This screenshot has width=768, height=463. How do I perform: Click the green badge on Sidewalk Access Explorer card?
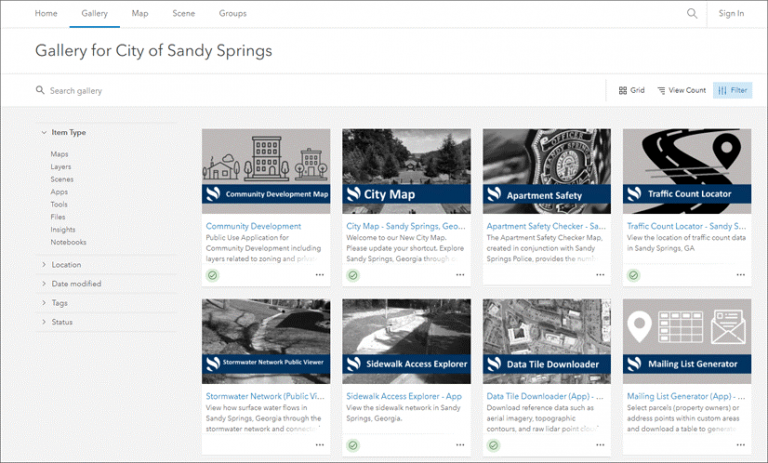tap(353, 445)
